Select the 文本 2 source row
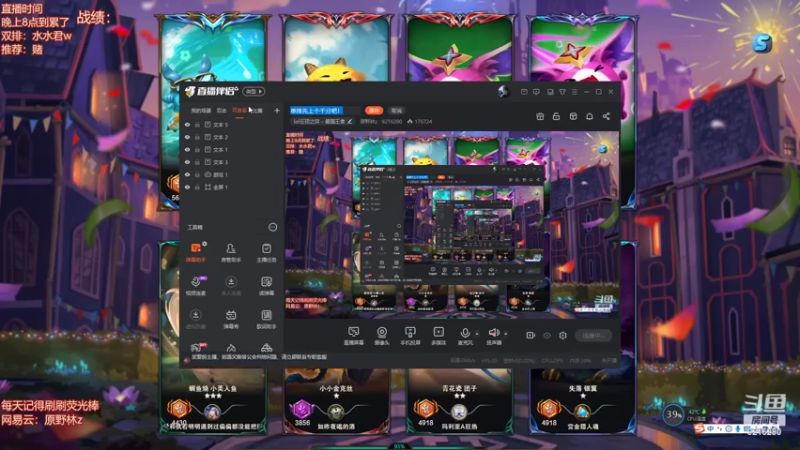The height and width of the screenshot is (450, 800). coord(232,137)
